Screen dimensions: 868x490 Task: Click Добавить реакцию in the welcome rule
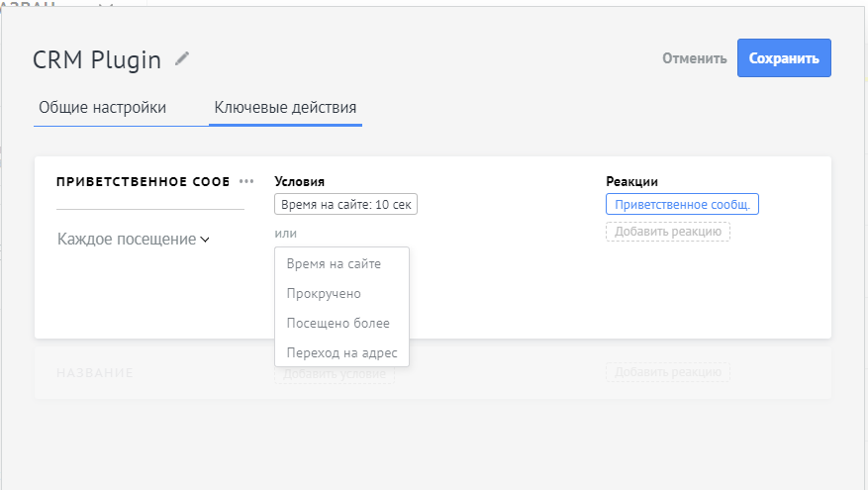tap(668, 232)
